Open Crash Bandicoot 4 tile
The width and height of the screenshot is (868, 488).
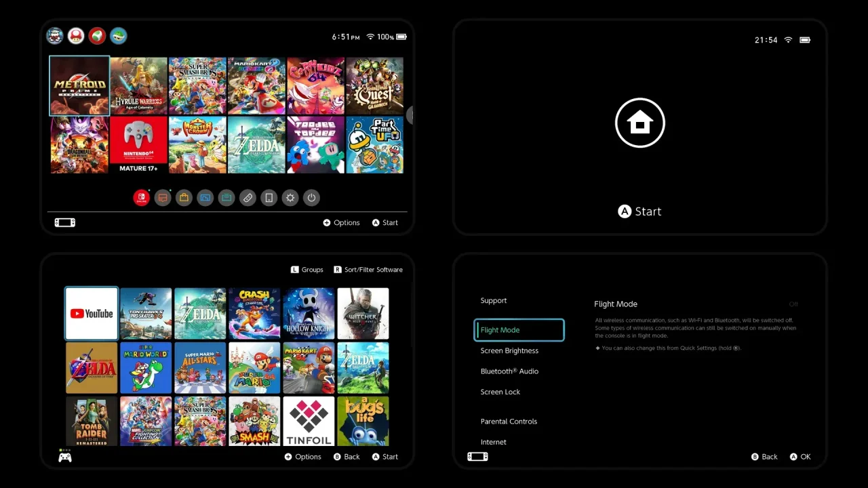pyautogui.click(x=254, y=313)
